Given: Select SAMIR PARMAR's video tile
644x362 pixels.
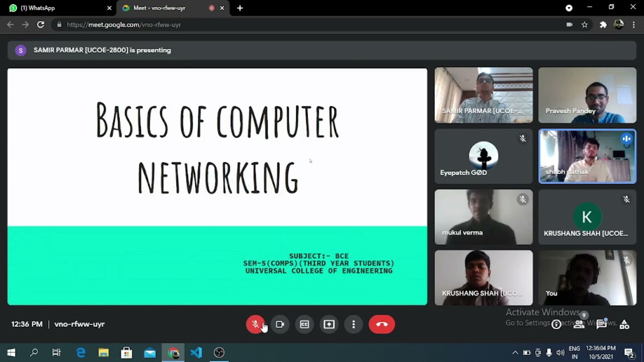Looking at the screenshot, I should coord(484,95).
